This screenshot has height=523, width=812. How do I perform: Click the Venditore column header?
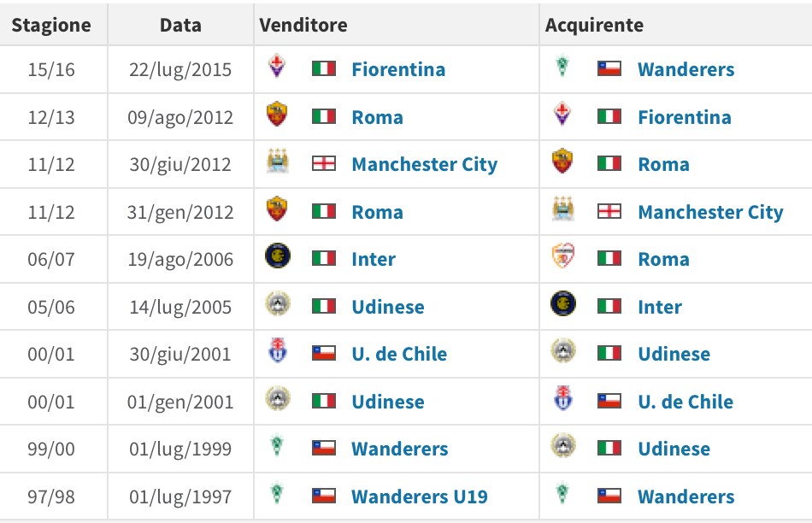(303, 25)
